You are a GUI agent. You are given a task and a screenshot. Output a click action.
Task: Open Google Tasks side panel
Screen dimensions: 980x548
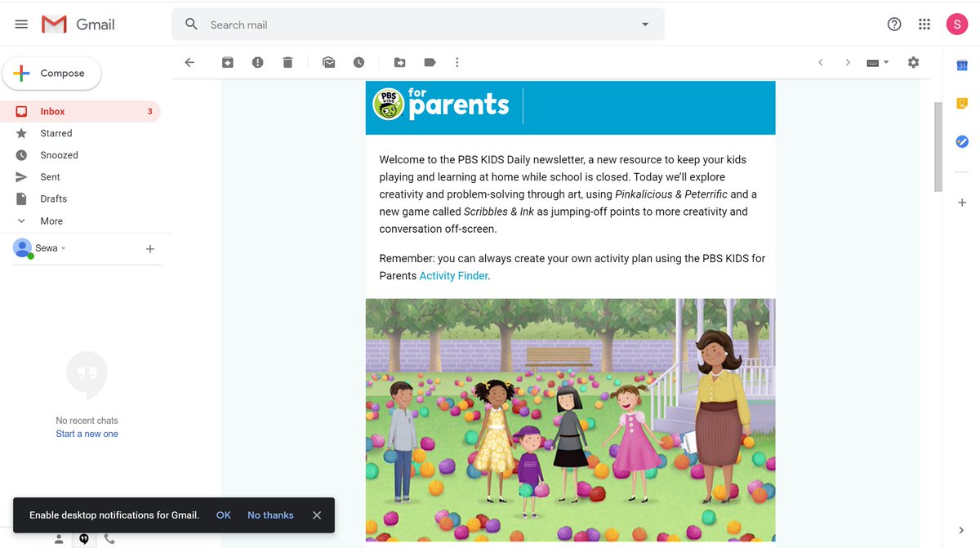pos(962,141)
